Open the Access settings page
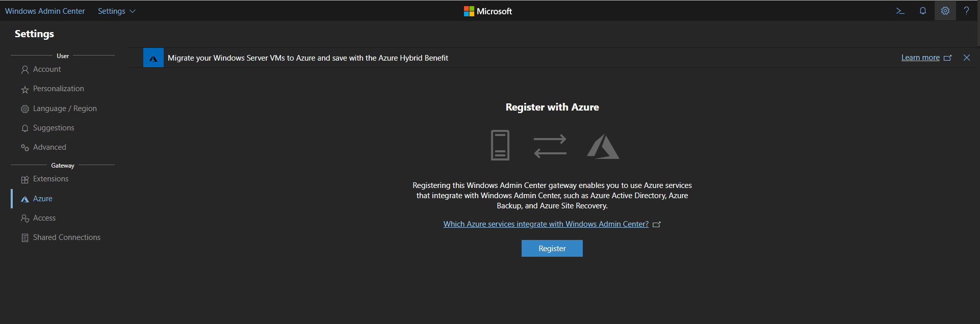The height and width of the screenshot is (324, 980). pos(44,218)
